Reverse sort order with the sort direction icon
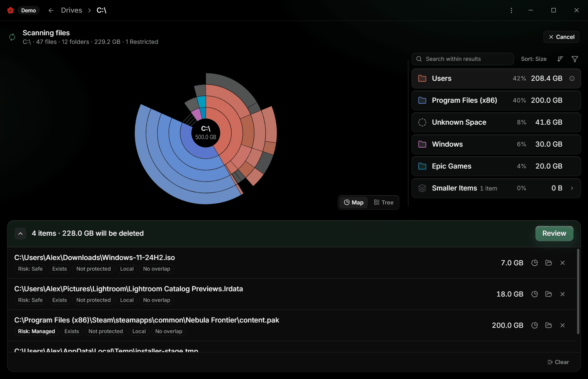 tap(560, 59)
